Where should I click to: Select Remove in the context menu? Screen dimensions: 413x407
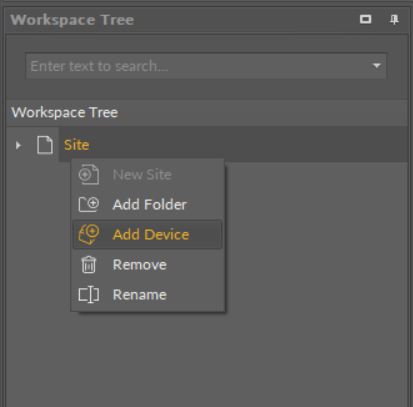point(147,265)
